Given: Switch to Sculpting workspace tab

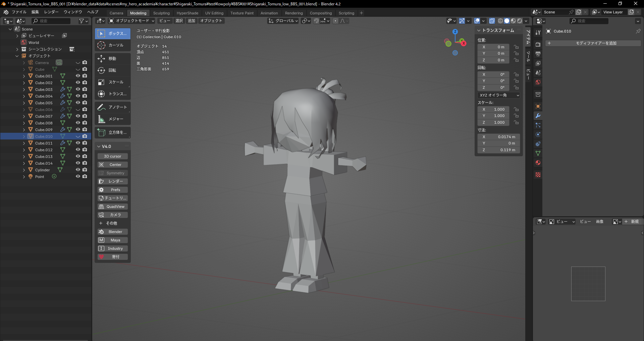Looking at the screenshot, I should click(x=161, y=13).
